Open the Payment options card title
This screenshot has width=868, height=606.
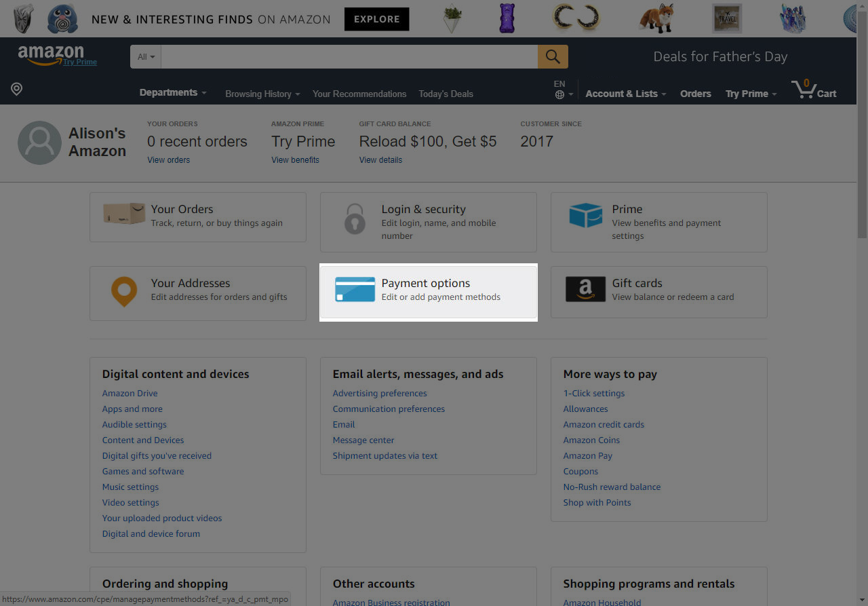(x=425, y=283)
